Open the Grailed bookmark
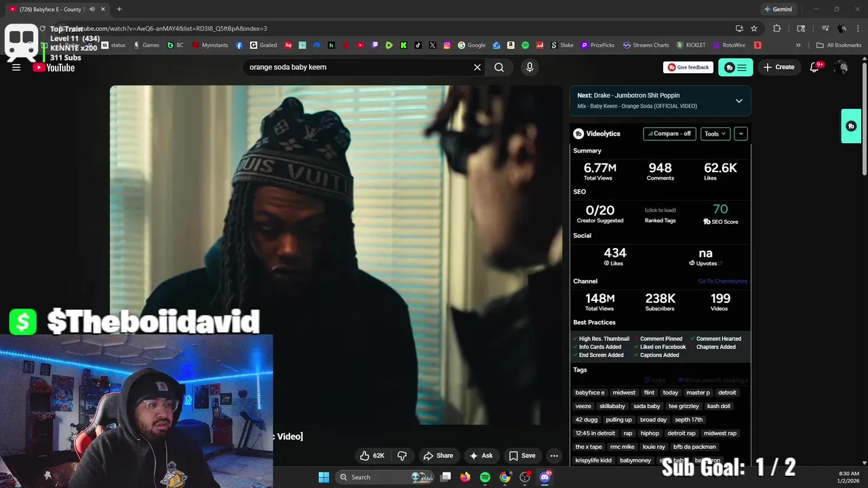Image resolution: width=868 pixels, height=488 pixels. (263, 45)
